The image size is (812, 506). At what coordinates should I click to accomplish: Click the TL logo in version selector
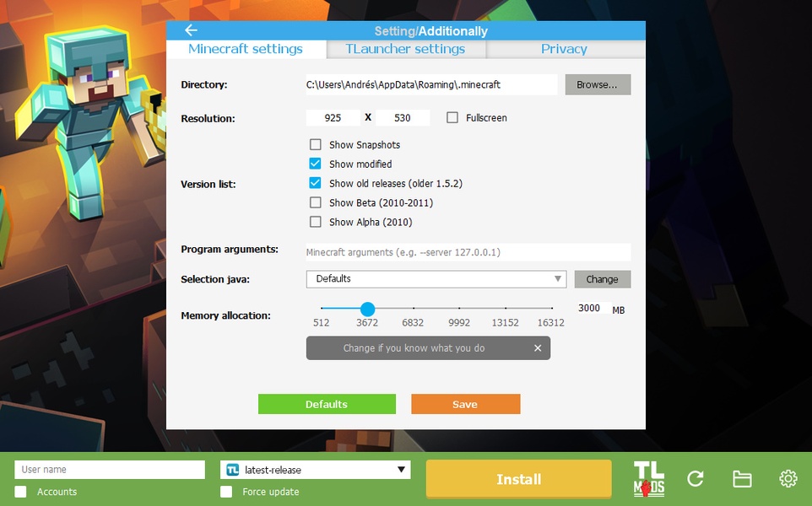coord(233,470)
